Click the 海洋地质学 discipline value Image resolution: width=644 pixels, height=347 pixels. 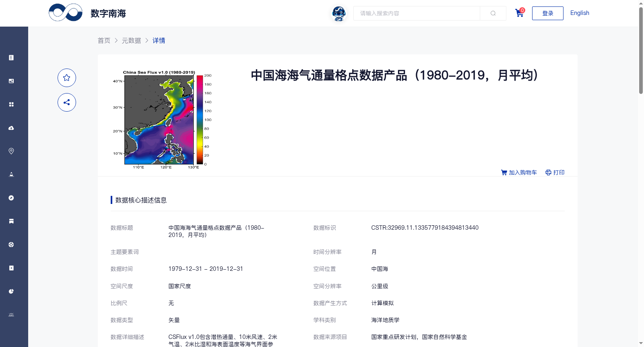(385, 320)
